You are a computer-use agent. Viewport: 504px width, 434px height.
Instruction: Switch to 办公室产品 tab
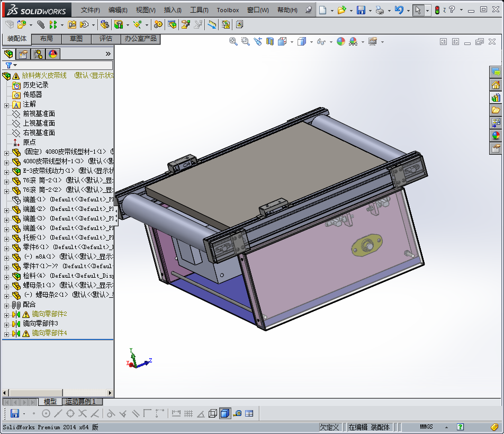coord(140,39)
